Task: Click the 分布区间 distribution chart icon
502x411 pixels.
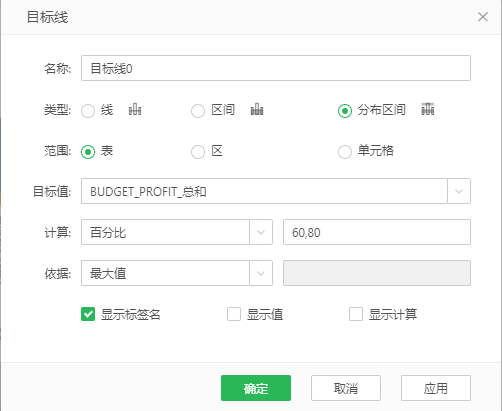Action: pos(428,109)
